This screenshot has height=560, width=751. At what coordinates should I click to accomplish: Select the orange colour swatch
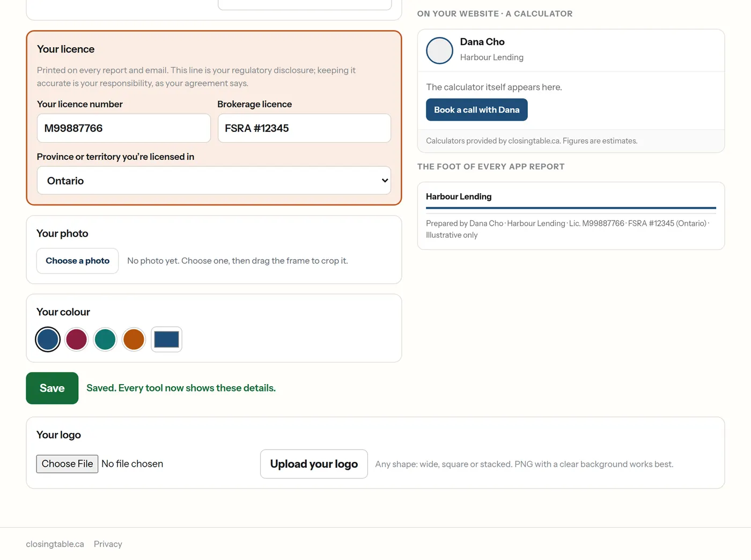pos(134,340)
